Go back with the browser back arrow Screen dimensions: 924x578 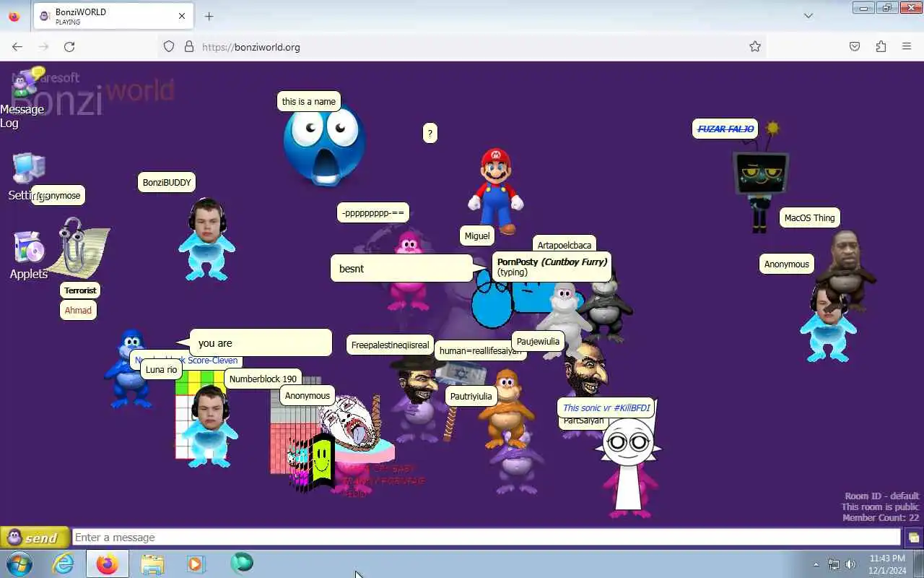(x=17, y=47)
